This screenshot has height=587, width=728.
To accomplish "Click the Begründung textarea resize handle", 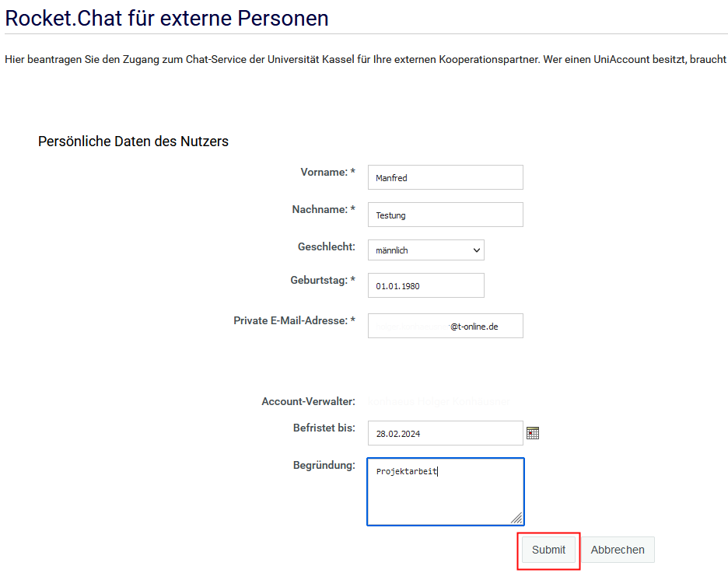I will (x=517, y=519).
